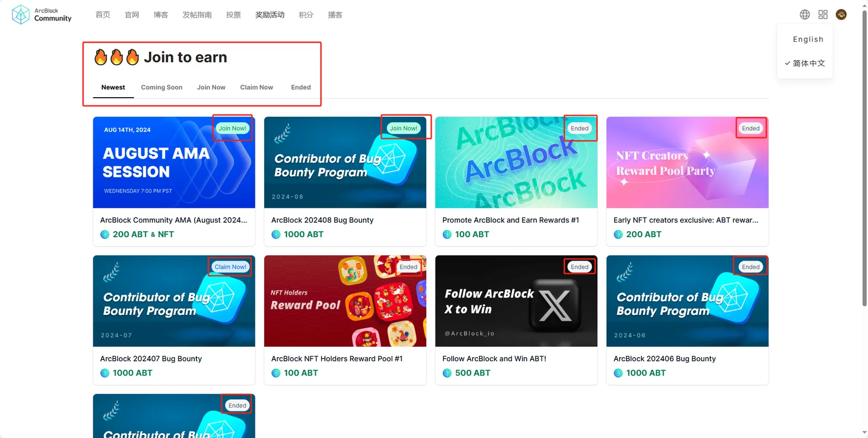Click the 200 ABT & NFT reward text

(x=143, y=234)
